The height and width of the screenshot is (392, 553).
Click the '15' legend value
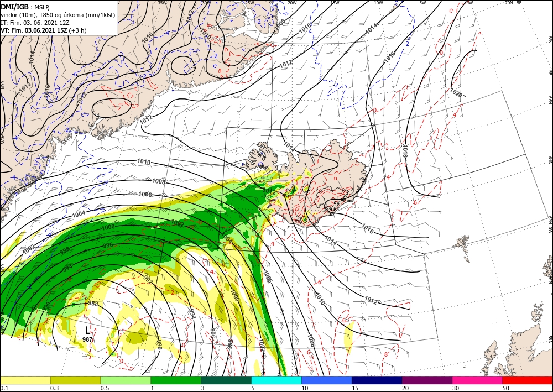click(x=355, y=388)
